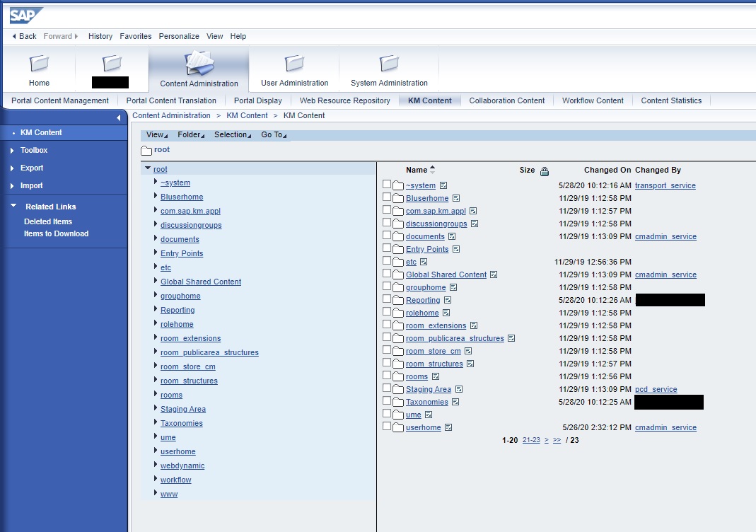Screen dimensions: 756x532
Task: Expand Export section in sidebar
Action: pyautogui.click(x=12, y=168)
